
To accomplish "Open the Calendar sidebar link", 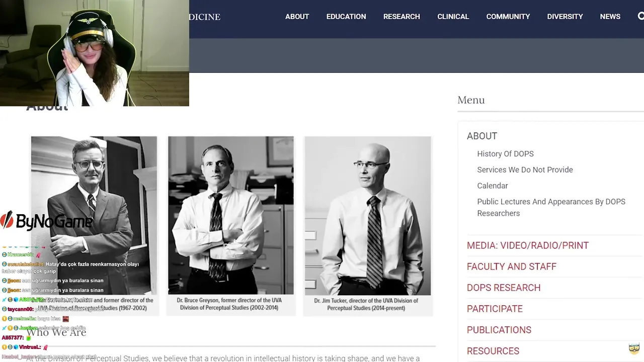I will pos(493,186).
